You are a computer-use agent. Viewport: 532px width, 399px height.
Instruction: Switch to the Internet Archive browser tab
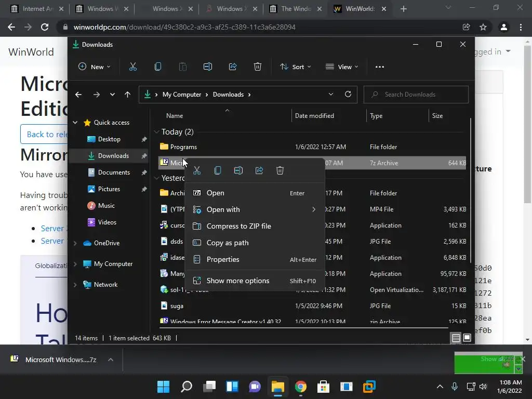pos(37,9)
